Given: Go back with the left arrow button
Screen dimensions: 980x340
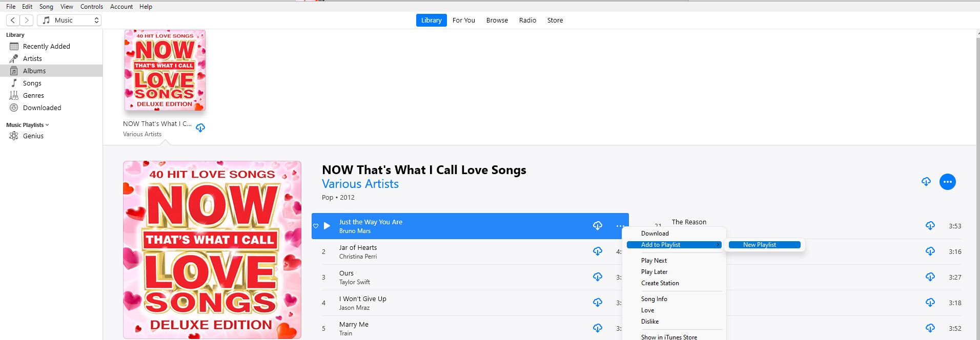Looking at the screenshot, I should [13, 20].
